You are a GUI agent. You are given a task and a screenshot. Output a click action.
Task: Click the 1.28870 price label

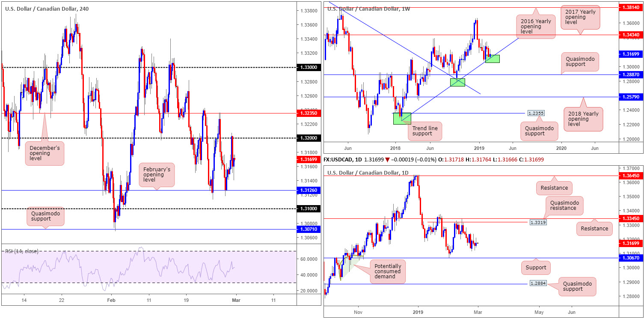point(631,75)
